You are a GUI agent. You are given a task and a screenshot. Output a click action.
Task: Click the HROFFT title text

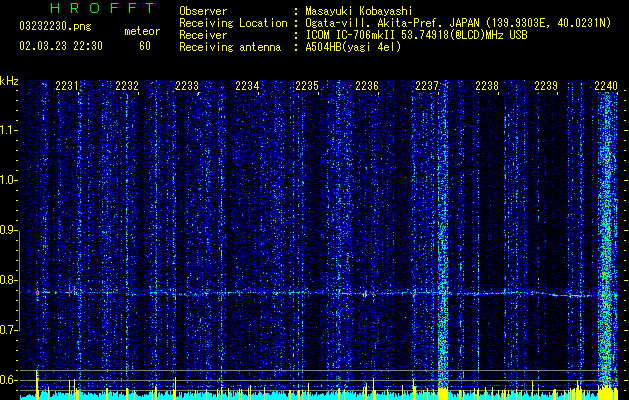pos(102,8)
